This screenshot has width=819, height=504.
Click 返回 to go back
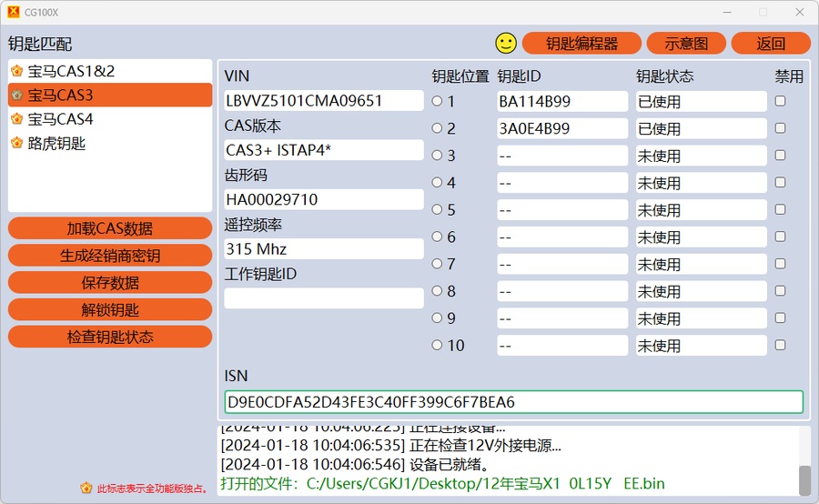point(770,43)
